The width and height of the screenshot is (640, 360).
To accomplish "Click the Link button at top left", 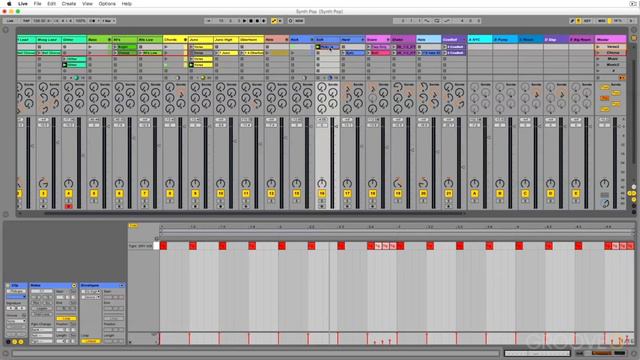I will pyautogui.click(x=10, y=20).
